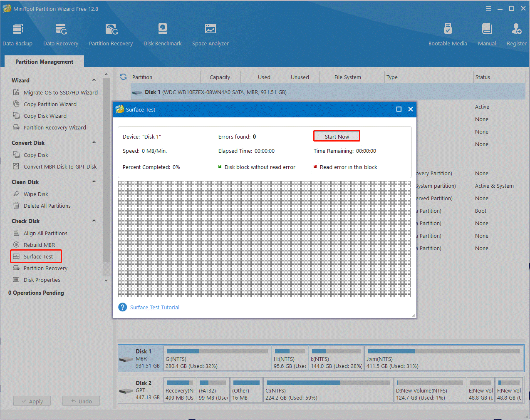The width and height of the screenshot is (530, 420).
Task: Select Recovery 499 MB partition block
Action: 180,390
